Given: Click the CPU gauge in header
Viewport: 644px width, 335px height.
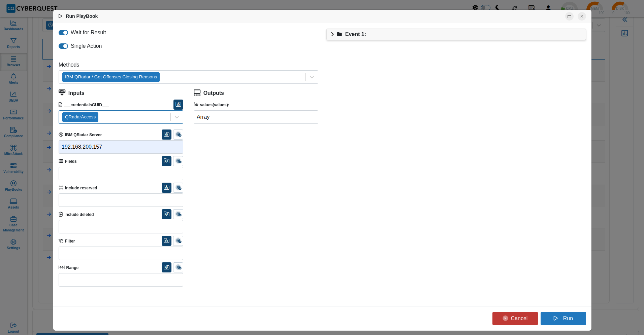Looking at the screenshot, I should tap(569, 8).
